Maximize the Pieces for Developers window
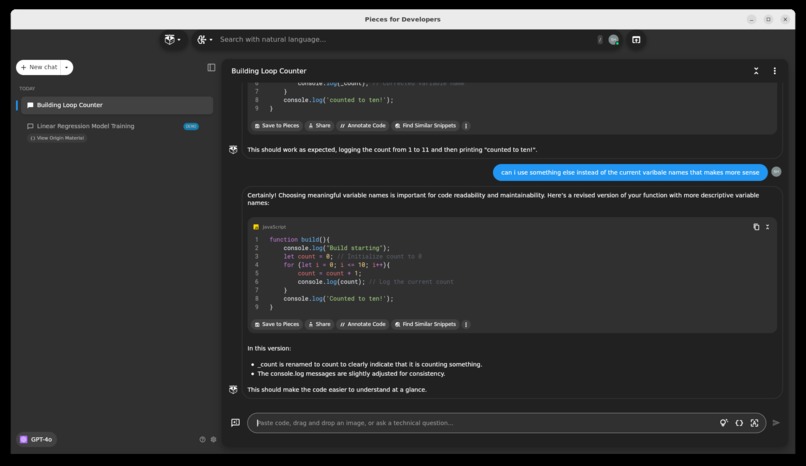Screen dimensions: 806x466 tap(768, 20)
